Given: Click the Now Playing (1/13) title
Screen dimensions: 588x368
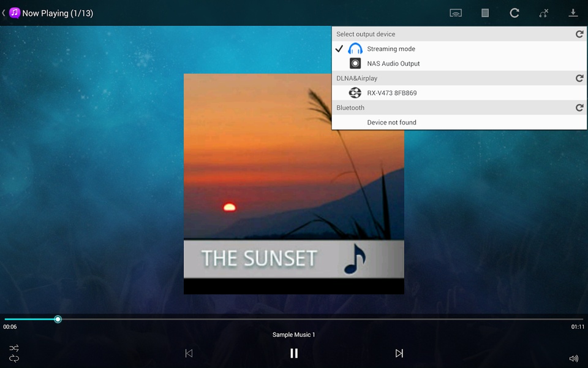Looking at the screenshot, I should 58,13.
